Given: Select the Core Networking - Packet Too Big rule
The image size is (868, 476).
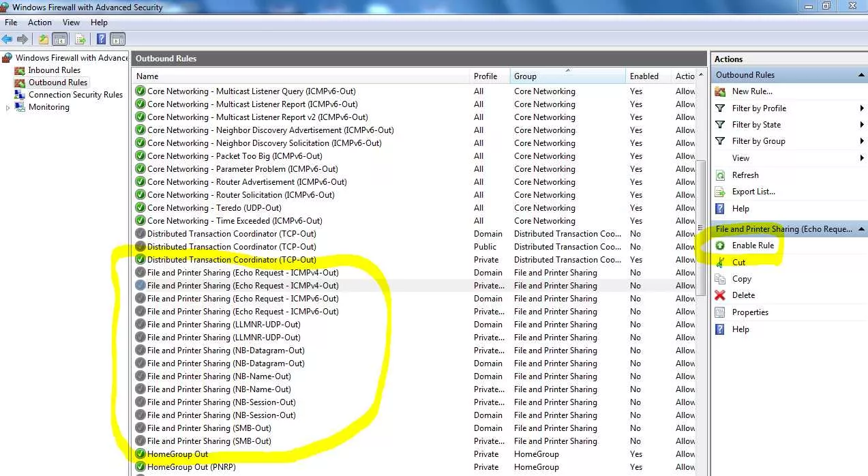Looking at the screenshot, I should point(235,156).
